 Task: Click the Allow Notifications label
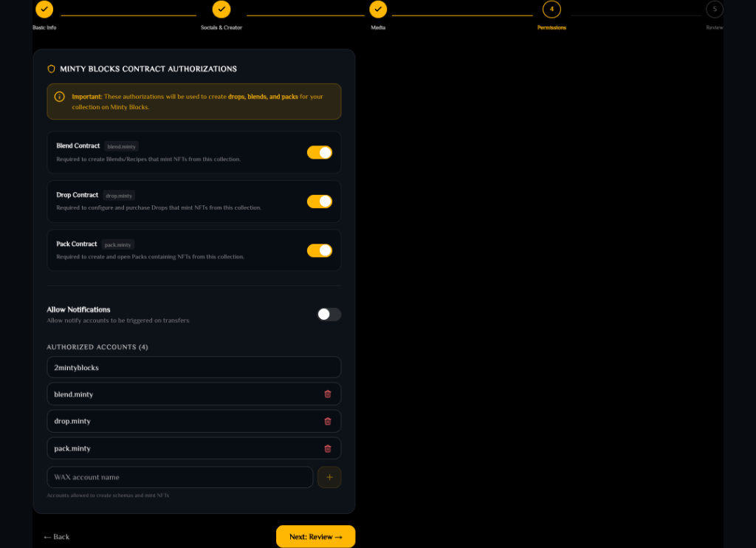click(x=78, y=309)
